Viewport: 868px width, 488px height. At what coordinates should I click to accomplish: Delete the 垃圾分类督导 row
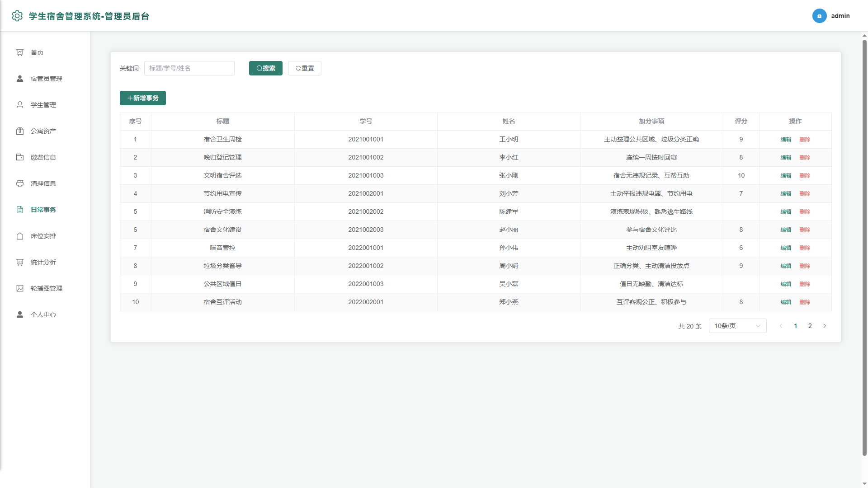click(x=805, y=266)
